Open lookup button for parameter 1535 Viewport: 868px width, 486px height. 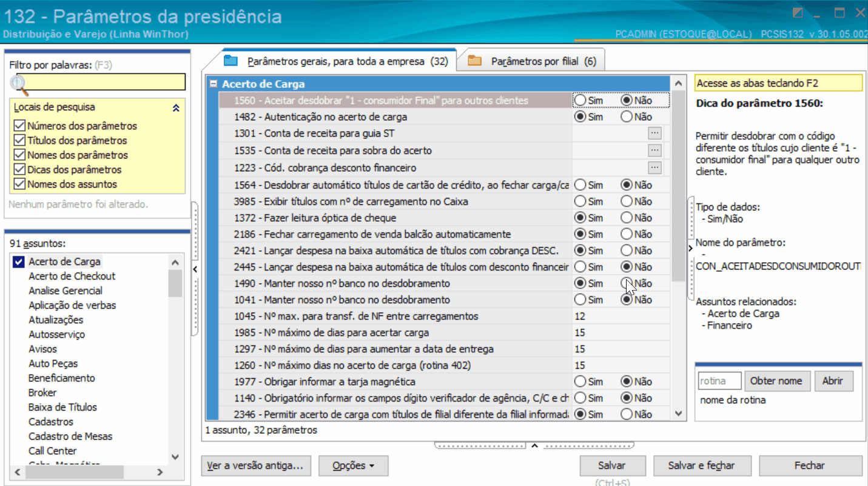pos(654,150)
